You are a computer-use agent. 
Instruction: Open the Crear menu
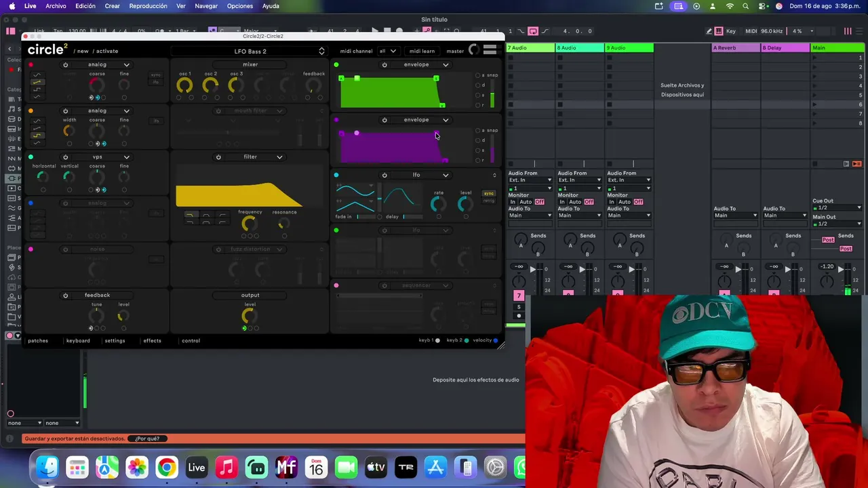[112, 6]
